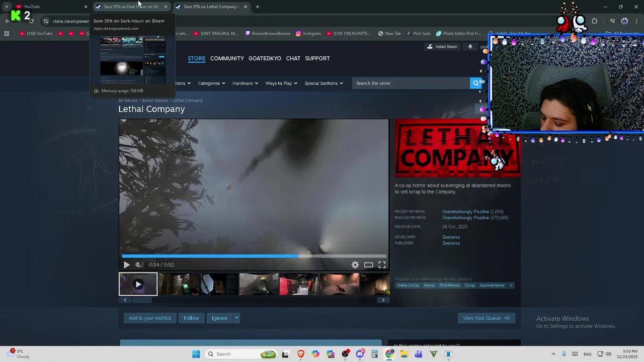
Task: Open publisher Zeekerss link
Action: [x=451, y=243]
